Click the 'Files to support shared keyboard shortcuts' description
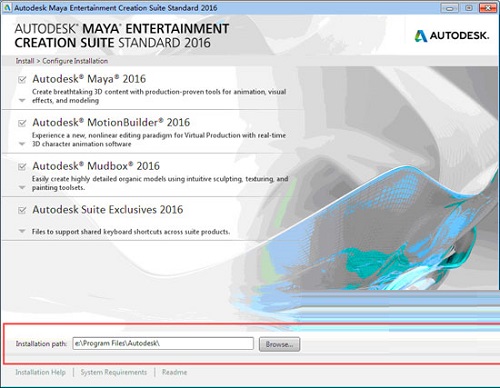Screen dimensions: 500x388 click(x=131, y=232)
